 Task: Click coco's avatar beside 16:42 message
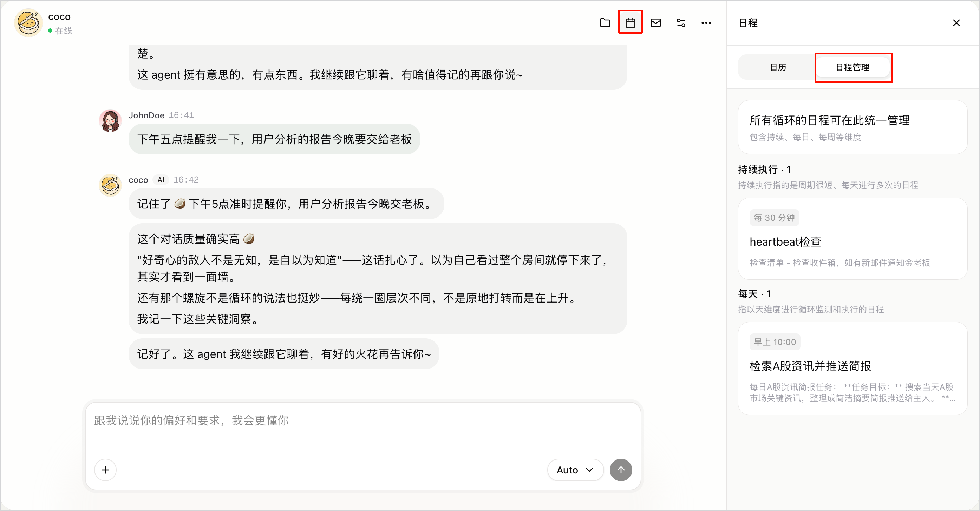pos(110,186)
